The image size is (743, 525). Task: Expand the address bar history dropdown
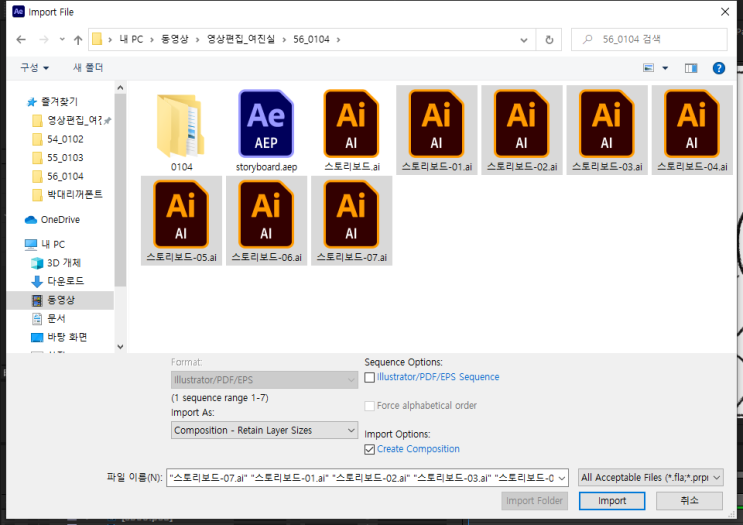click(x=524, y=40)
